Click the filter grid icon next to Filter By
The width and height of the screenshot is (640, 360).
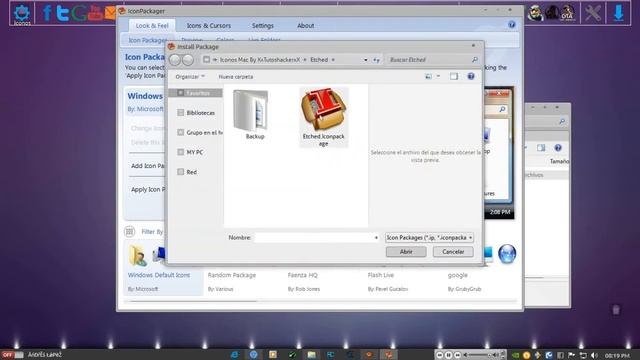coord(129,231)
